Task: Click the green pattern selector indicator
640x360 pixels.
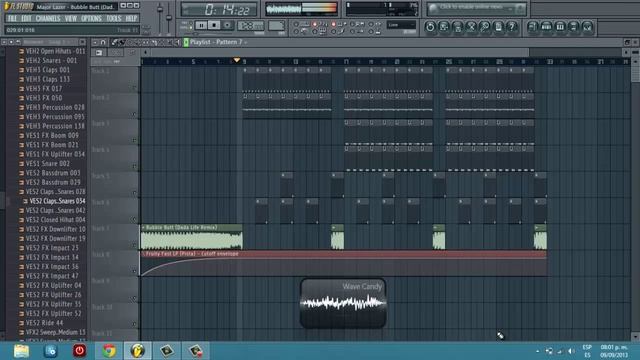Action: click(x=186, y=42)
